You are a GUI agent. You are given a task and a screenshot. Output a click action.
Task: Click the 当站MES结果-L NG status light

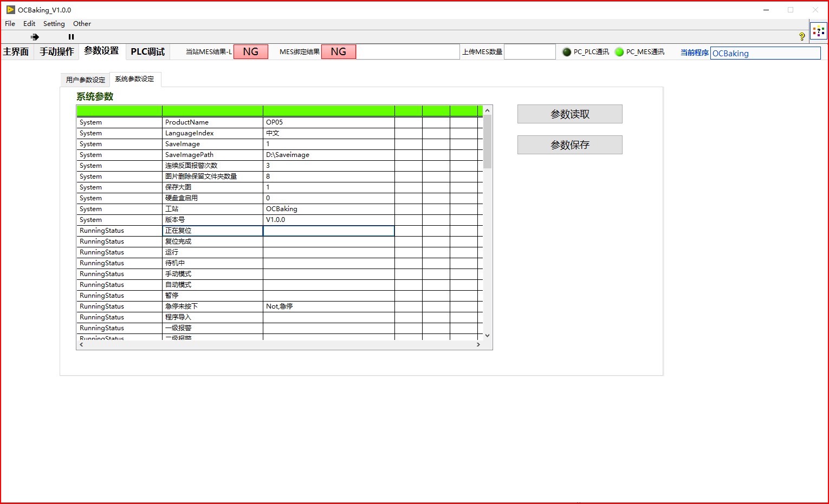click(x=250, y=51)
